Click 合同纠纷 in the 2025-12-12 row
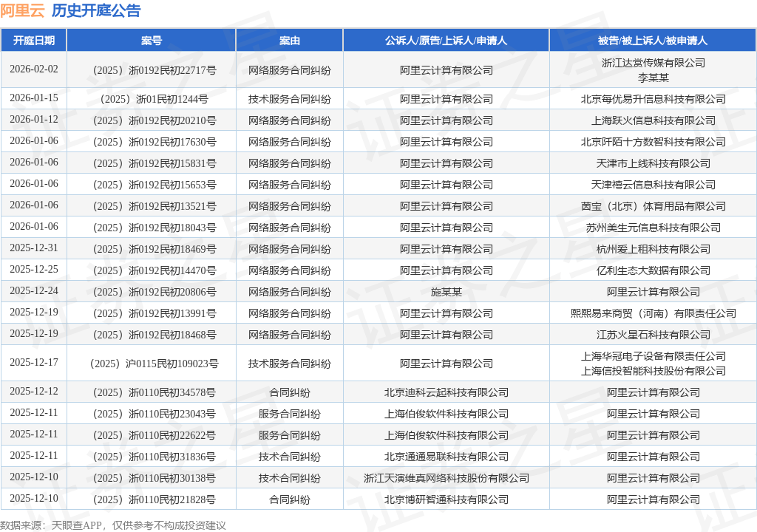This screenshot has height=532, width=757. [290, 392]
